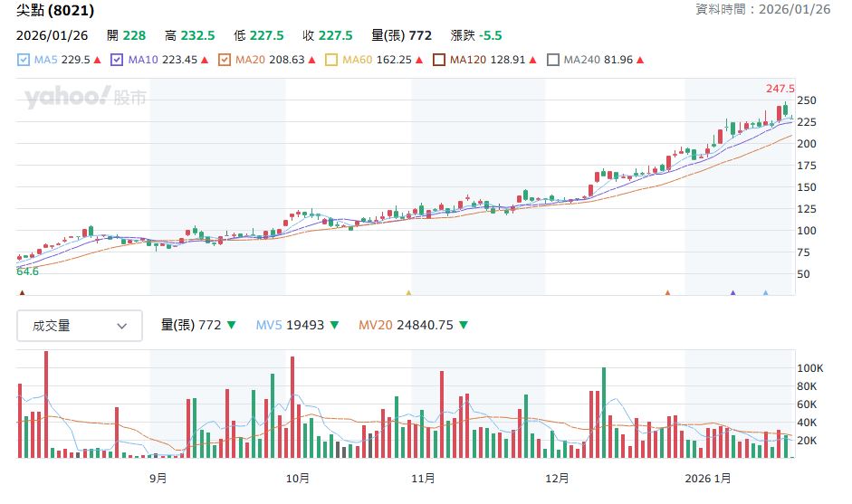Click the 247.5 high price label
Screen dimensions: 852x504
point(779,89)
